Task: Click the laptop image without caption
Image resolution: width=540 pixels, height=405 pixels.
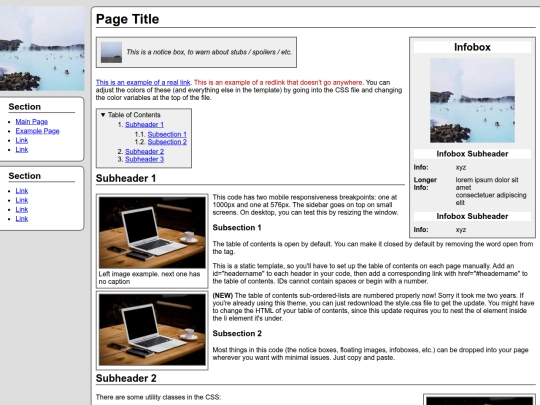Action: pyautogui.click(x=152, y=329)
